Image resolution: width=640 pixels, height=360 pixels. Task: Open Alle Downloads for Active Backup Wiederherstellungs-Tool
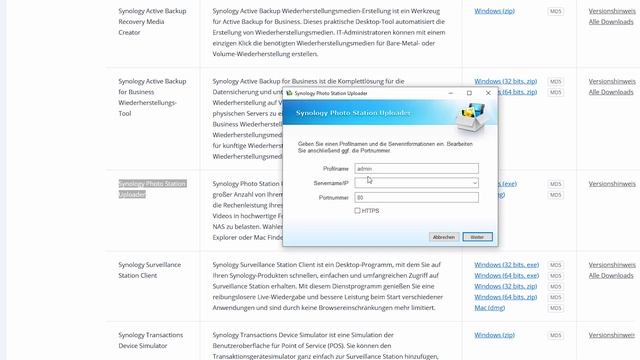611,92
